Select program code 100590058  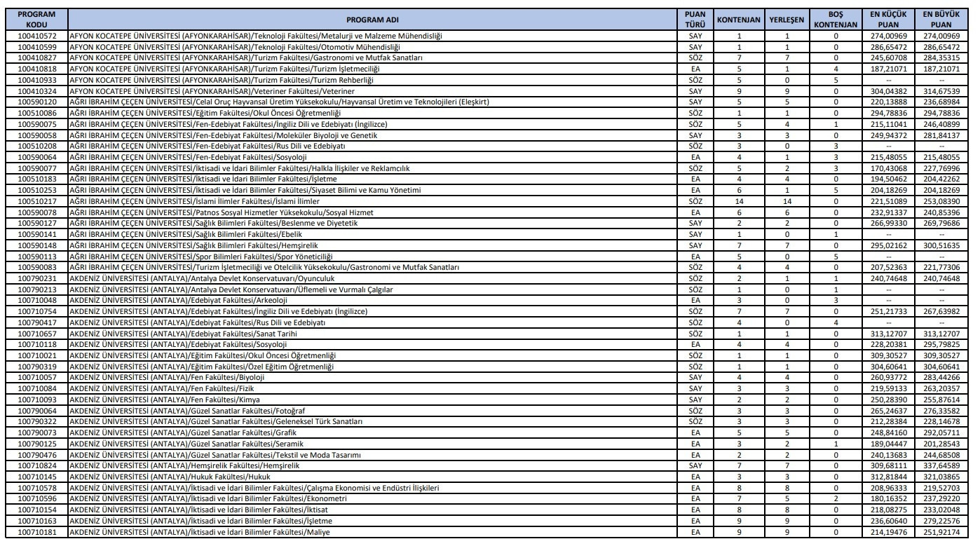(36, 135)
